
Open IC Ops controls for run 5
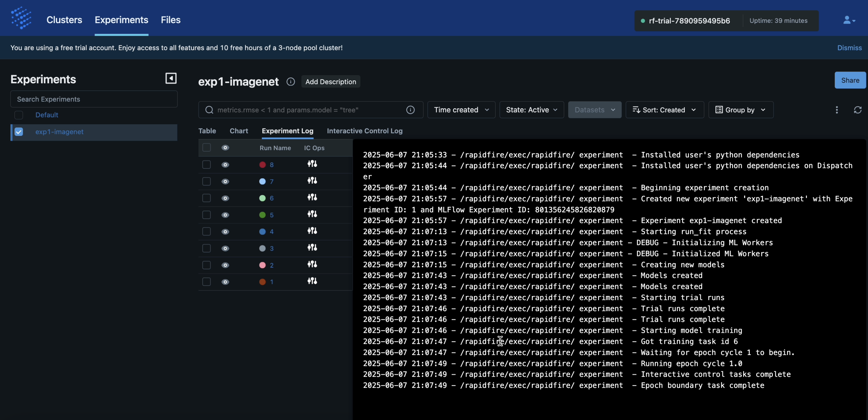pos(312,214)
